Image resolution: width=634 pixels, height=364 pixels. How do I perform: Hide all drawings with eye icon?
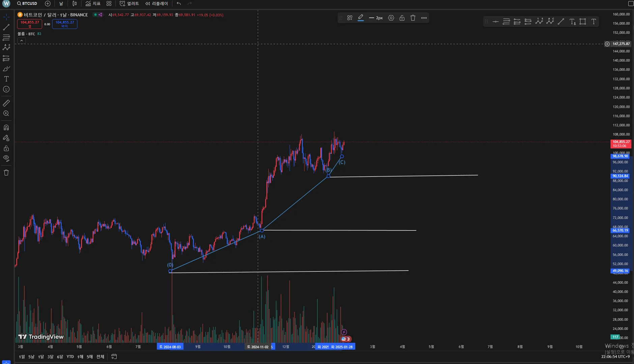coord(6,158)
